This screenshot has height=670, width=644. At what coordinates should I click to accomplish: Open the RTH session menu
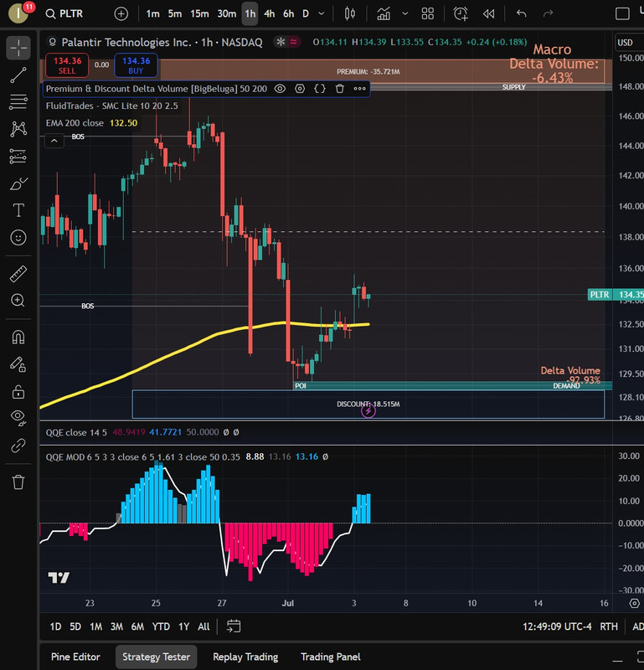pos(609,626)
